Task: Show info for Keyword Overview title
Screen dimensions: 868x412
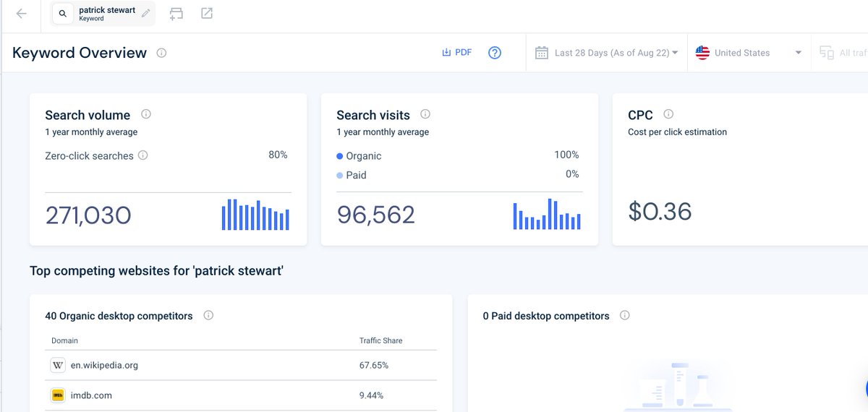Action: tap(161, 53)
